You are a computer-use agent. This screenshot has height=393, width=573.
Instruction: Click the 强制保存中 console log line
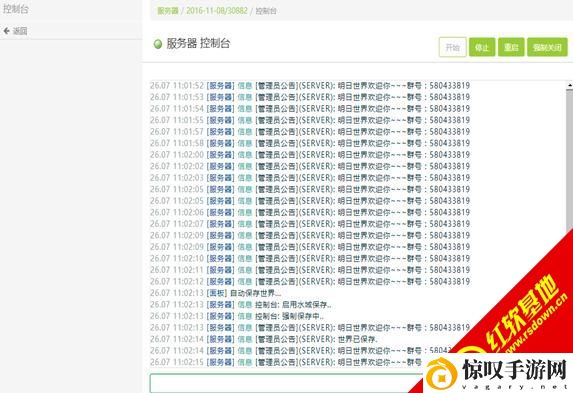[237, 316]
